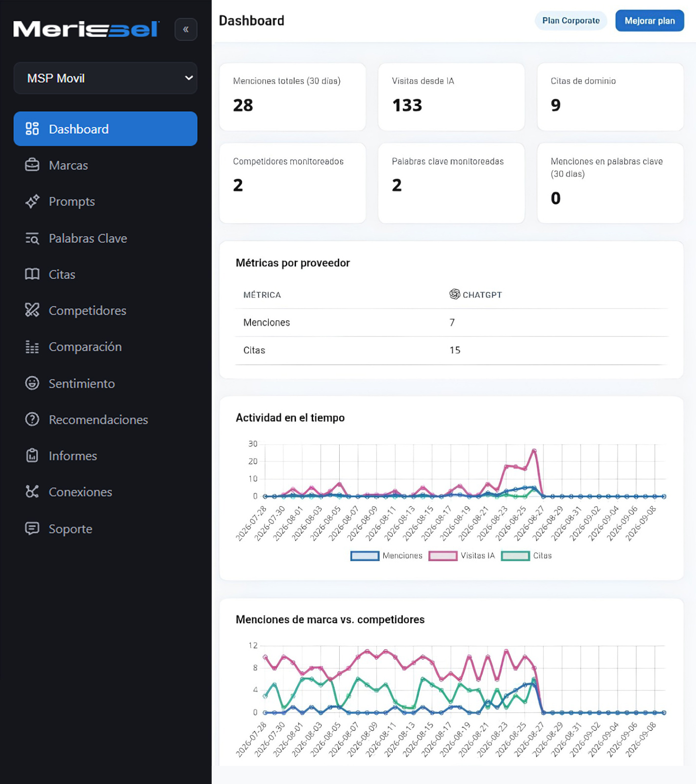Click the Citas de dominio card
This screenshot has width=696, height=784.
tap(610, 97)
